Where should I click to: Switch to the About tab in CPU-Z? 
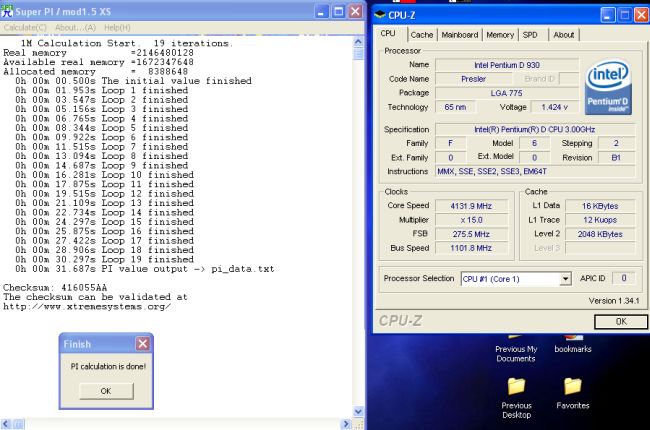(564, 35)
